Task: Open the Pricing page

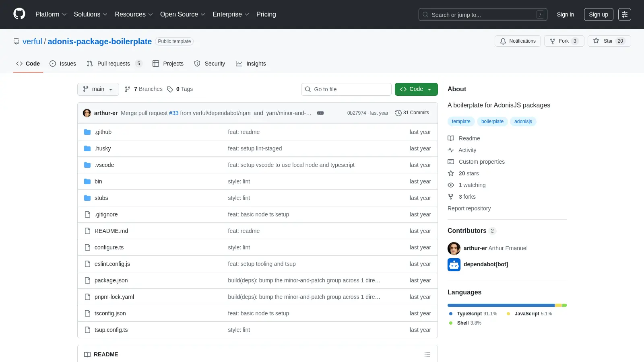Action: tap(266, 14)
